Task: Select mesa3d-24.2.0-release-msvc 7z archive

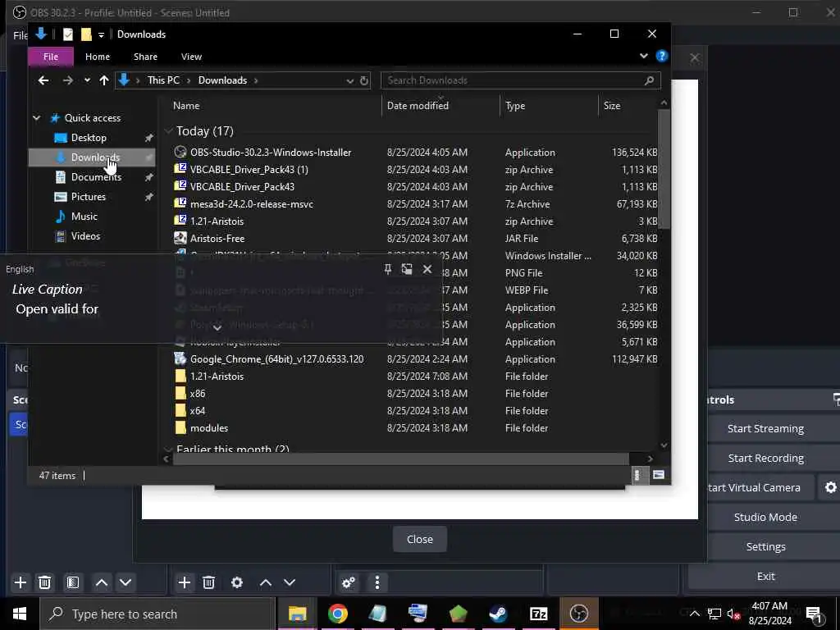Action: 251,203
